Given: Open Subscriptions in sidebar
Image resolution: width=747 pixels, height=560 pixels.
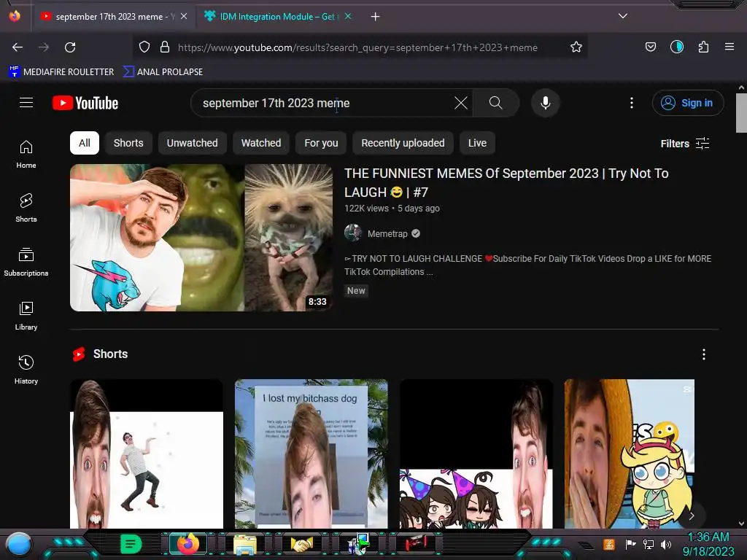Looking at the screenshot, I should tap(26, 262).
